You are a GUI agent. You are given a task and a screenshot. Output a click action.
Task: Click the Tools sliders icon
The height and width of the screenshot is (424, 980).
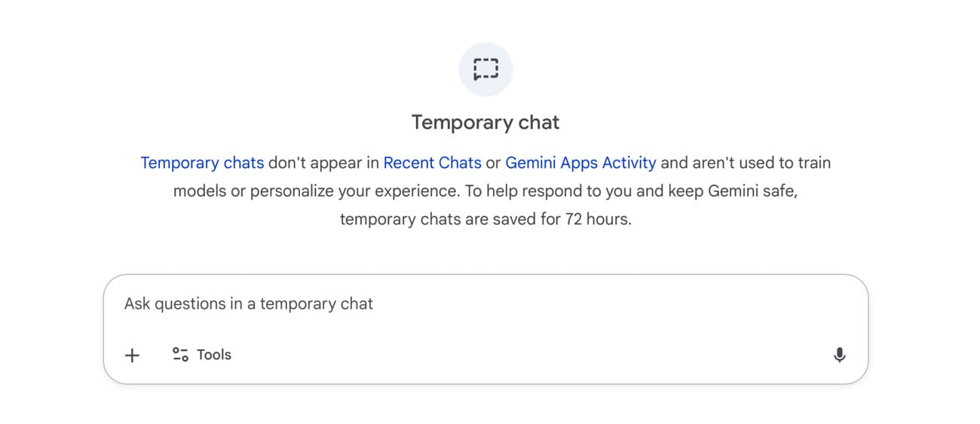click(x=180, y=355)
